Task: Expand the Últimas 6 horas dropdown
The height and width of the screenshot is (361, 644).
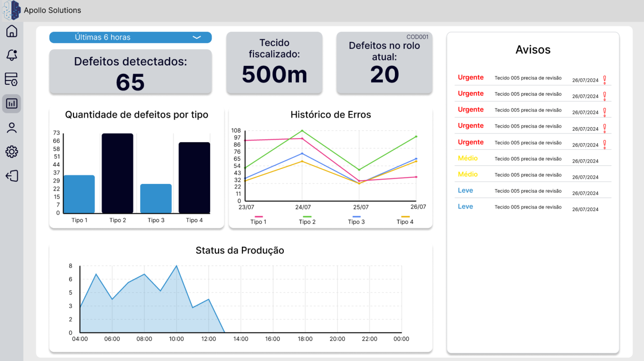Action: (x=130, y=37)
